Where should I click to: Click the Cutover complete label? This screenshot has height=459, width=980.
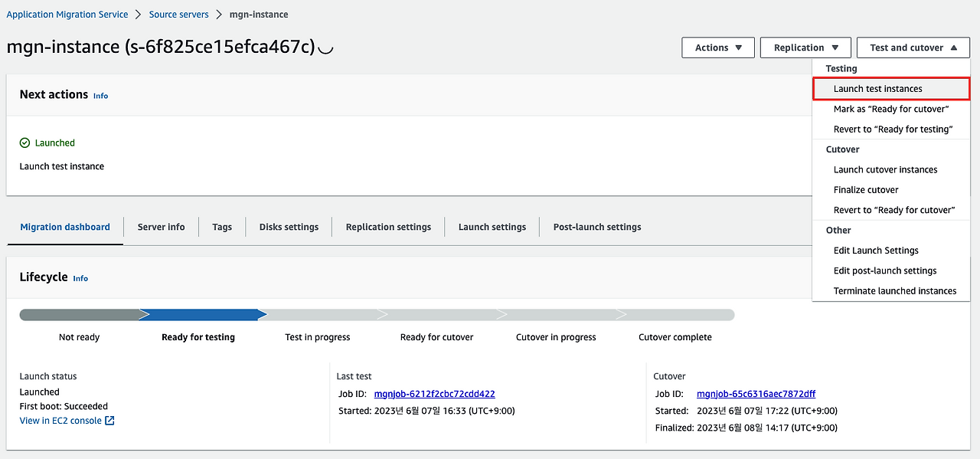[x=675, y=337]
